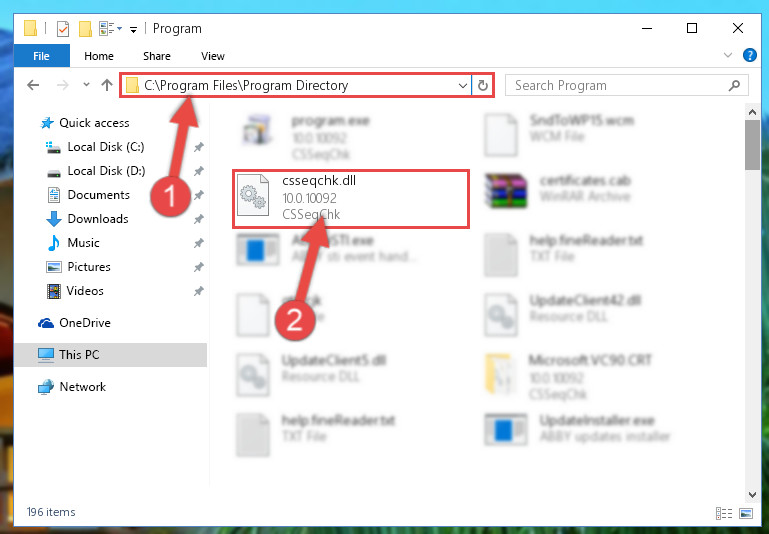Click the csseqchk.dll gear file icon
Viewport: 769px width, 534px height.
(x=253, y=196)
